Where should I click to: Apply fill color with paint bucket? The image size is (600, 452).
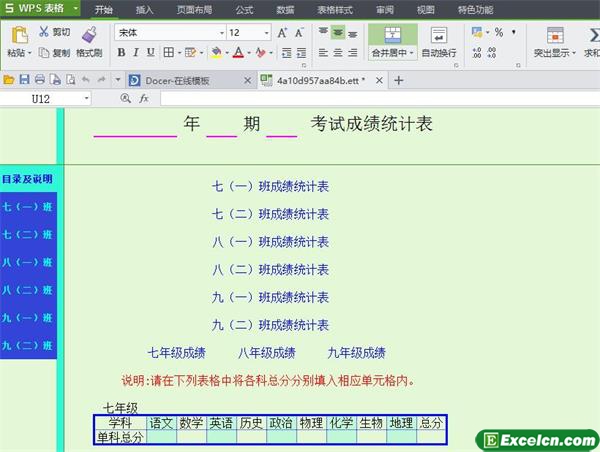(216, 52)
